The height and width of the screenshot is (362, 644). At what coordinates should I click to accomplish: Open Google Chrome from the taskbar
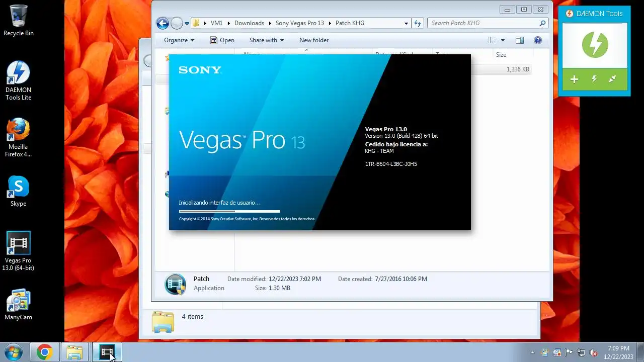tap(44, 352)
